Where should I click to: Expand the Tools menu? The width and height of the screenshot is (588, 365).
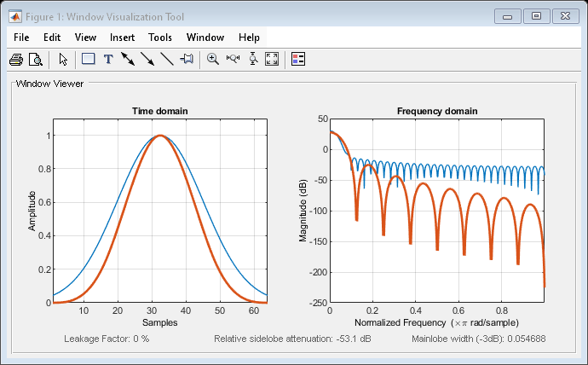click(160, 38)
